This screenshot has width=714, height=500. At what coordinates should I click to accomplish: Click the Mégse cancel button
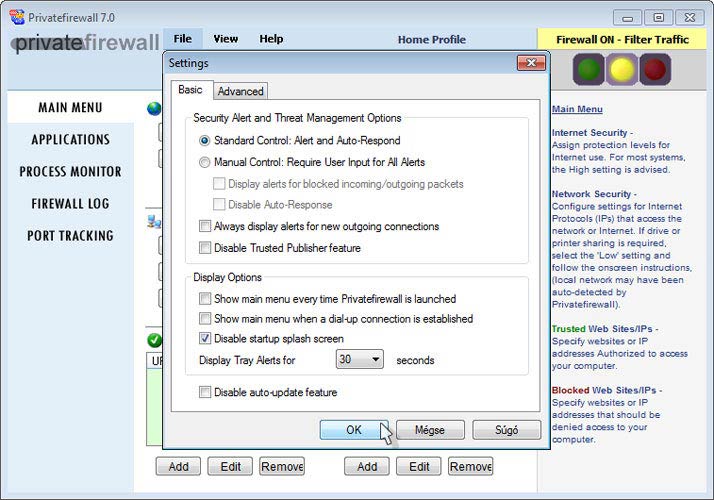coord(430,430)
